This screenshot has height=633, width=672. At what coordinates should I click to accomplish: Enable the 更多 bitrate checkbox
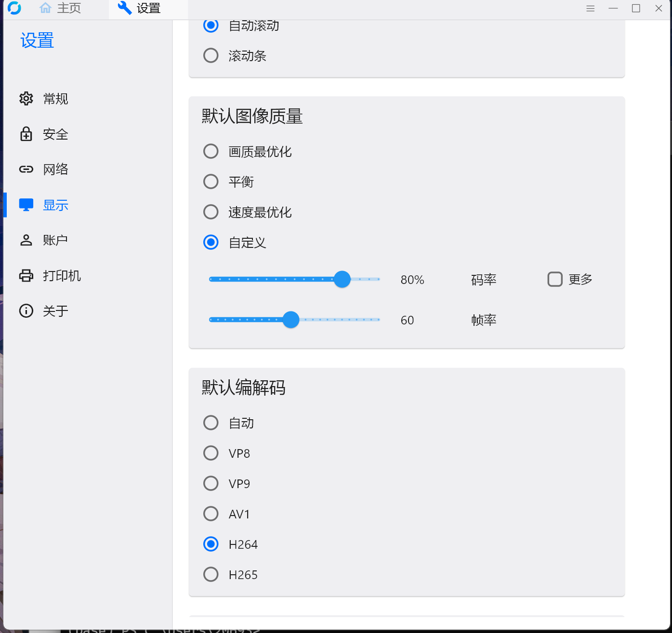(x=554, y=279)
